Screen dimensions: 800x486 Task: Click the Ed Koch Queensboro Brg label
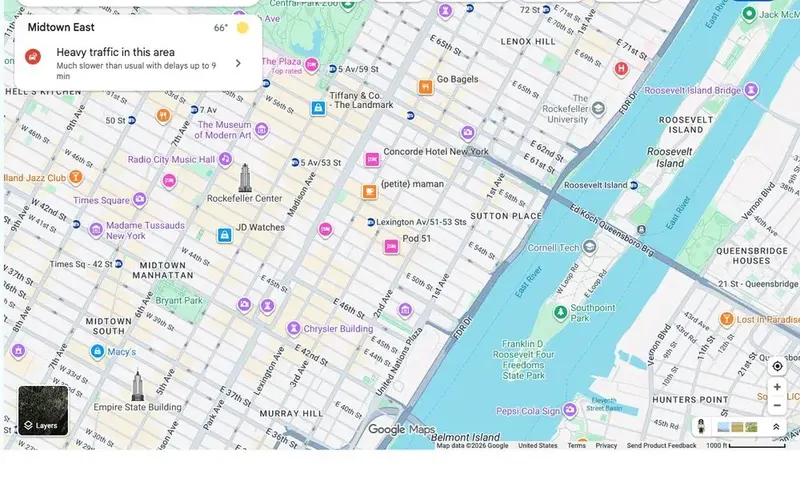[611, 231]
